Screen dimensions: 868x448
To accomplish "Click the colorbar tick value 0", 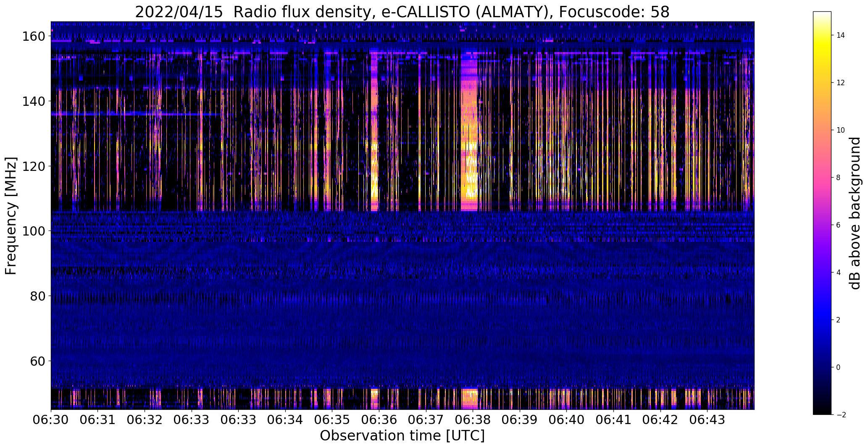I will point(839,367).
